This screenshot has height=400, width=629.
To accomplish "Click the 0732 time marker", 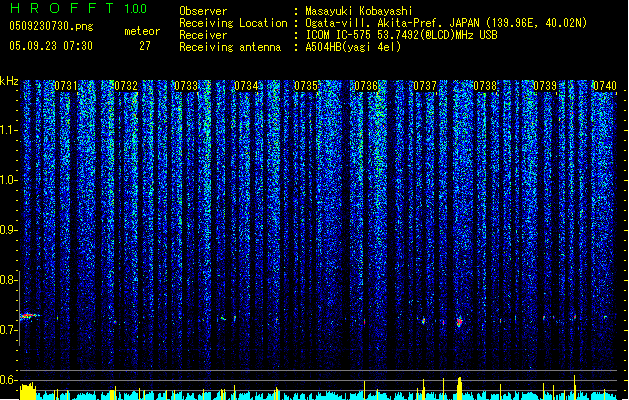I will coord(126,86).
